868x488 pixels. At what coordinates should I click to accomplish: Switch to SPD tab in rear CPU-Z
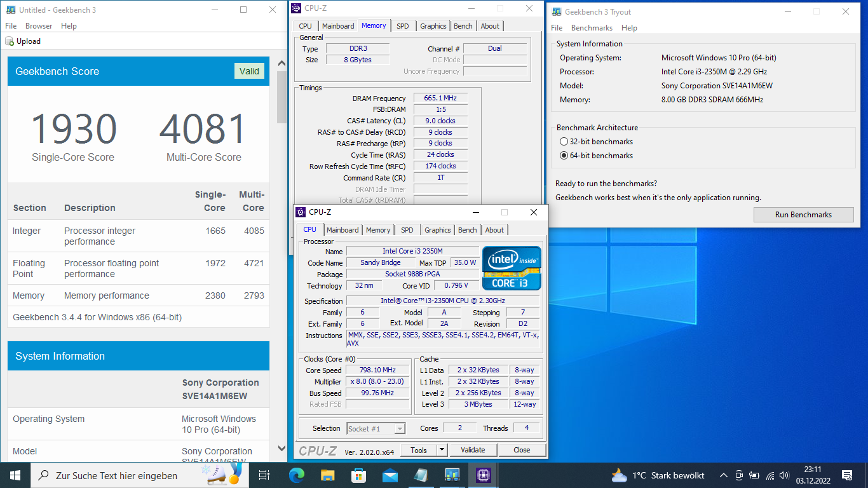point(403,26)
